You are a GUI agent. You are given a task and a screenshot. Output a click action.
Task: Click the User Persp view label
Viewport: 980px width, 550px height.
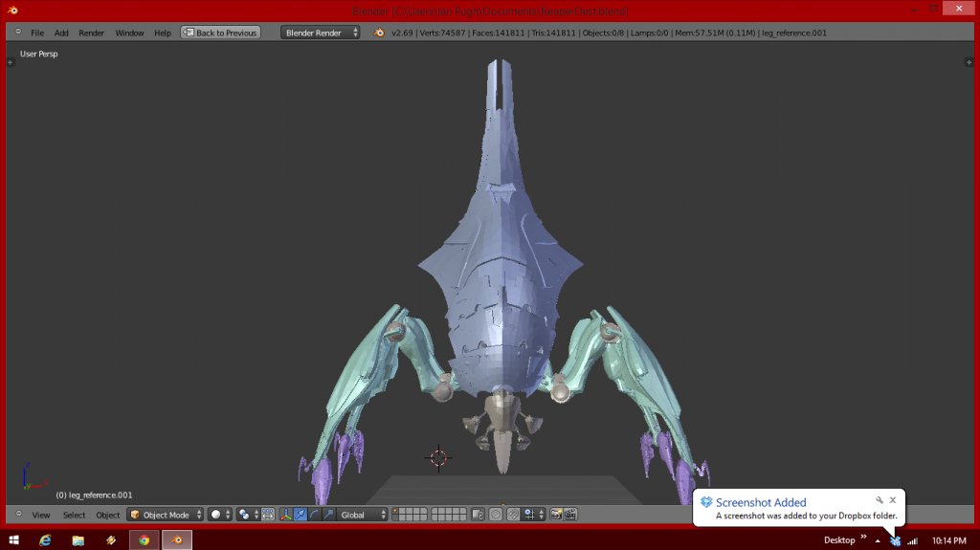(x=38, y=54)
